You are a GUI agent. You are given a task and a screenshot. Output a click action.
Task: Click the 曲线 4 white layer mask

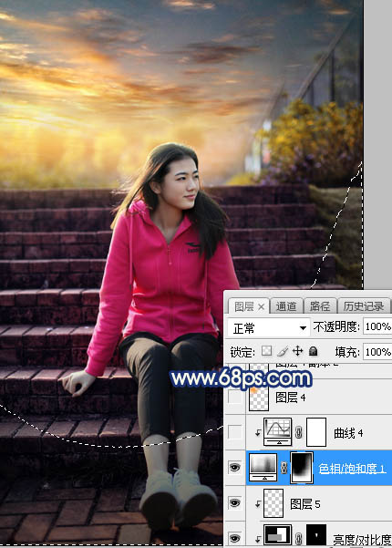pos(316,432)
